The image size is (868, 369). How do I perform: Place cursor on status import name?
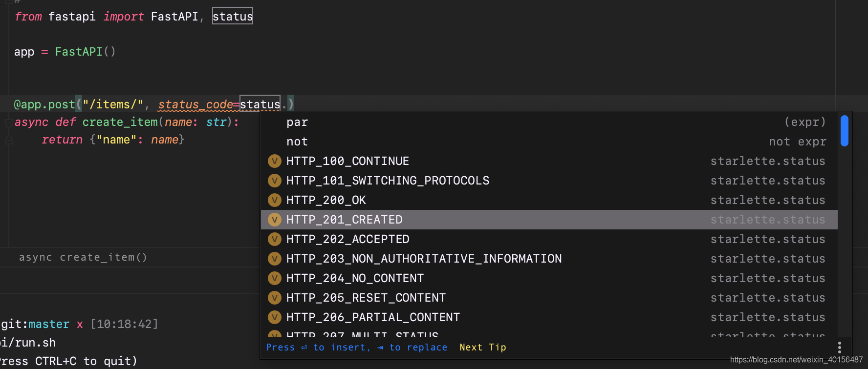[x=233, y=17]
